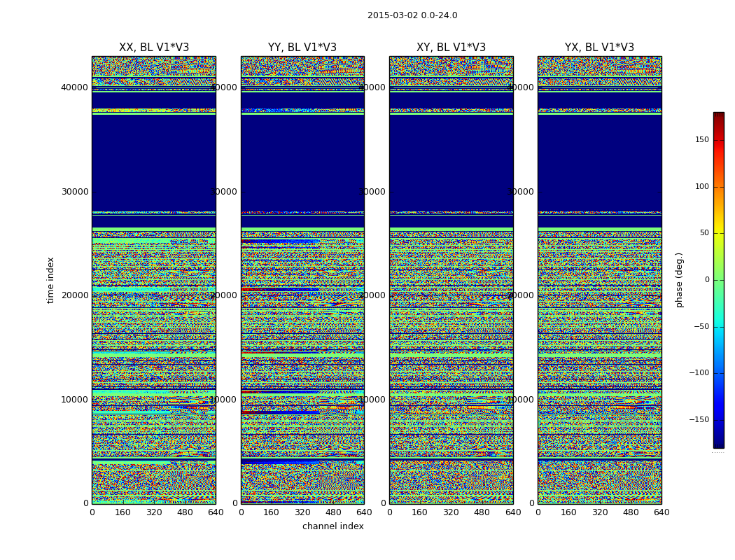
Task: Click the figure title "2015-03-02 0.0-24.0"
Action: 412,15
